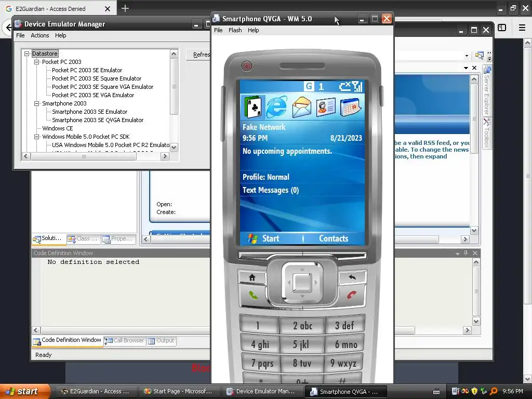
Task: Switch to Start Page Microsoft taskbar button
Action: (x=179, y=392)
